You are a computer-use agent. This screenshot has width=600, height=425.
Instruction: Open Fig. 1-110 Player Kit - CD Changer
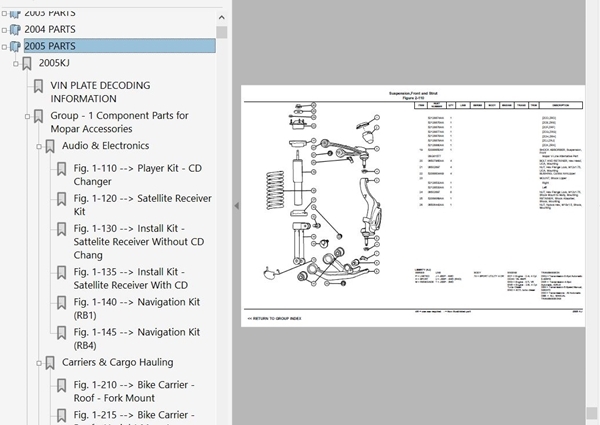138,175
